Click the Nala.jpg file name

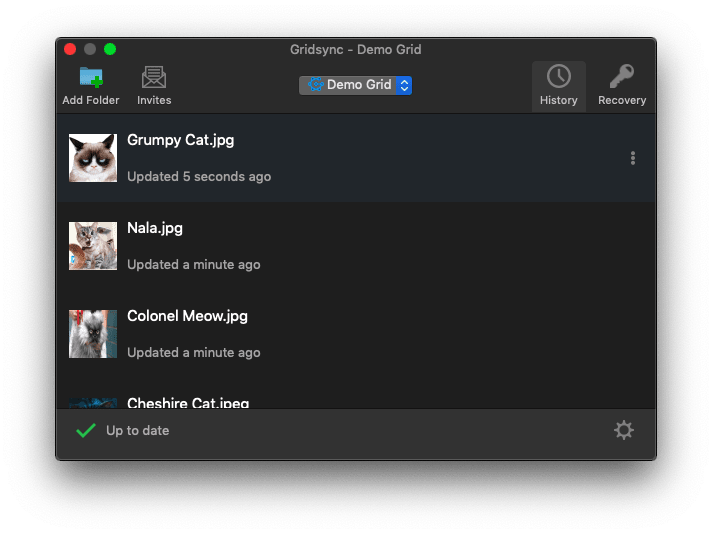tap(155, 228)
